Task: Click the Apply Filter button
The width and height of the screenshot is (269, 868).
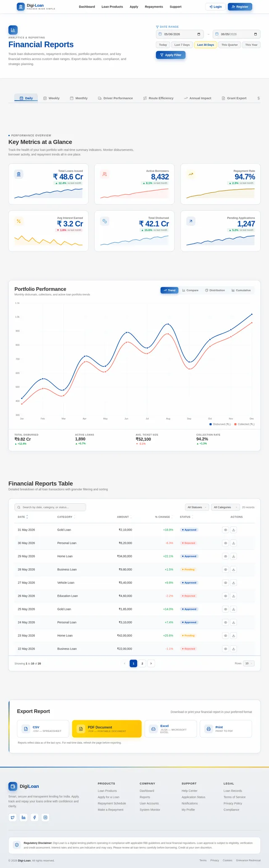Action: (x=171, y=55)
